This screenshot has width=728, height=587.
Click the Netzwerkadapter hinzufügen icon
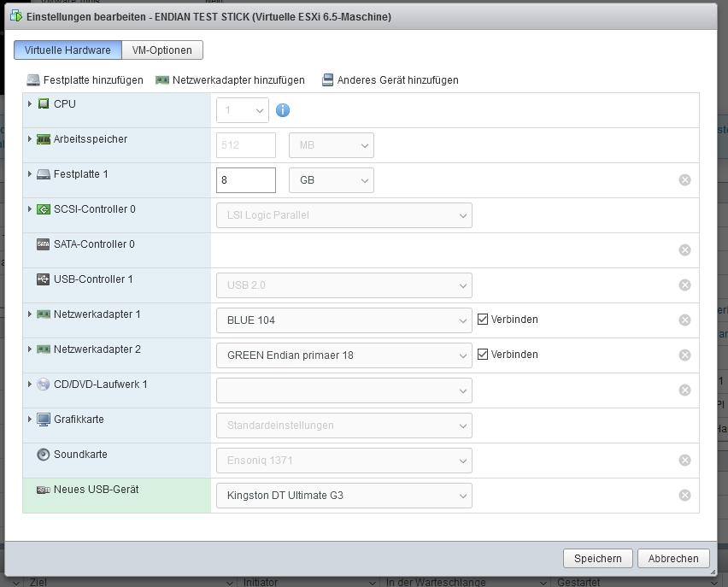(162, 80)
